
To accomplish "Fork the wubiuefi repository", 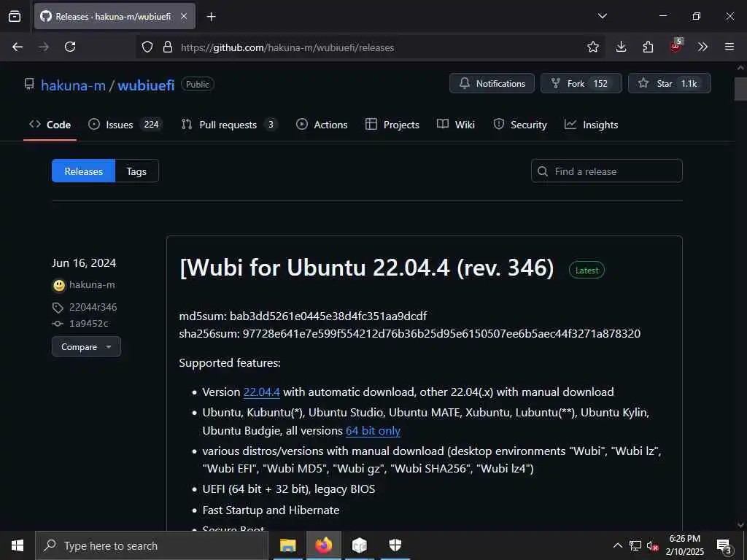I will coord(581,83).
